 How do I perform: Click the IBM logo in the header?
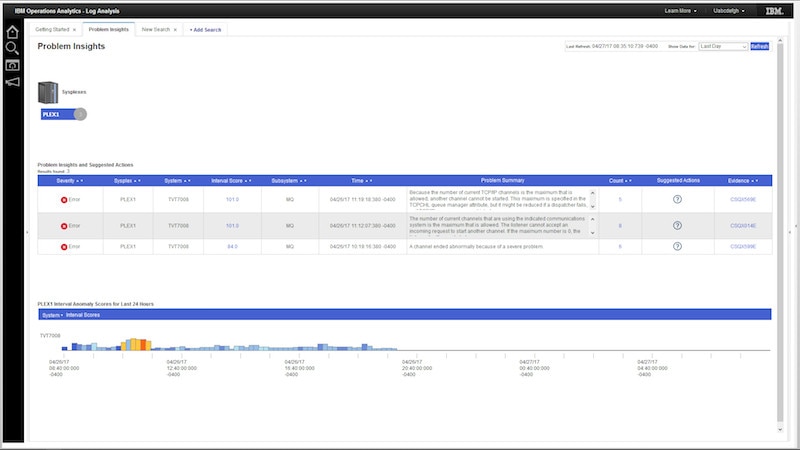coord(774,11)
